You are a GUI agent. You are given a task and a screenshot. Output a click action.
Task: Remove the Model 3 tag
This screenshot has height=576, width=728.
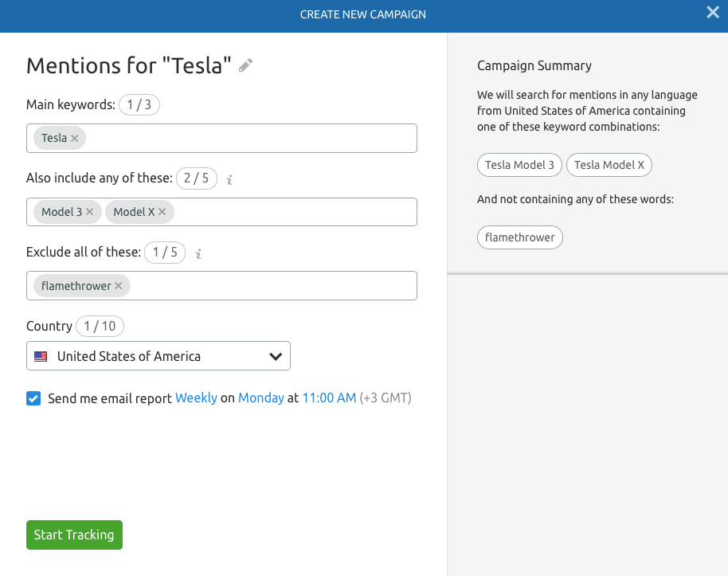tap(90, 212)
